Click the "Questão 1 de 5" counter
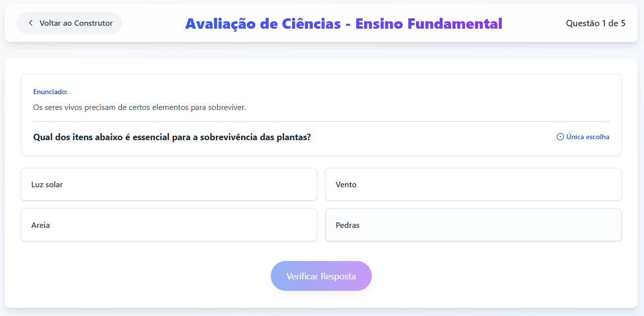Image resolution: width=644 pixels, height=316 pixels. point(595,23)
